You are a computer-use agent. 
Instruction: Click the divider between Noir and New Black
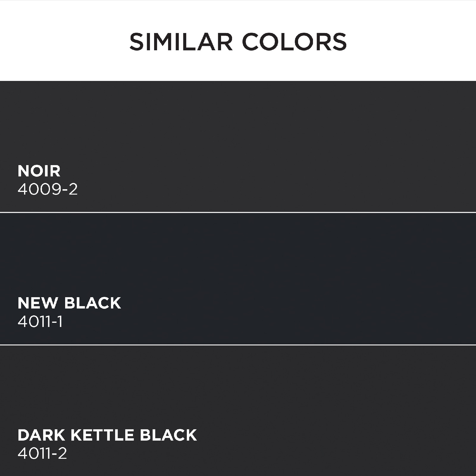tap(238, 212)
